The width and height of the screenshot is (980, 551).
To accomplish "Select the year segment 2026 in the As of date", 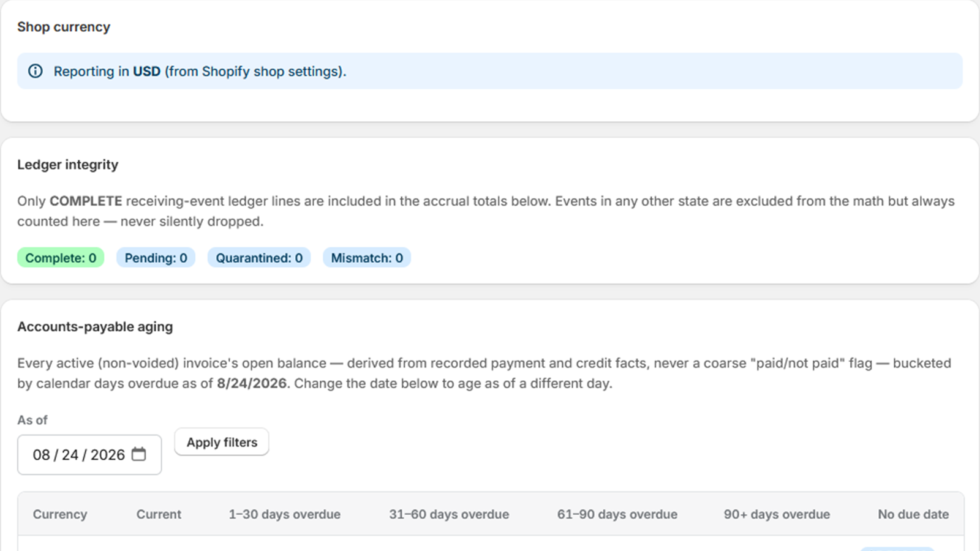I will coord(108,455).
